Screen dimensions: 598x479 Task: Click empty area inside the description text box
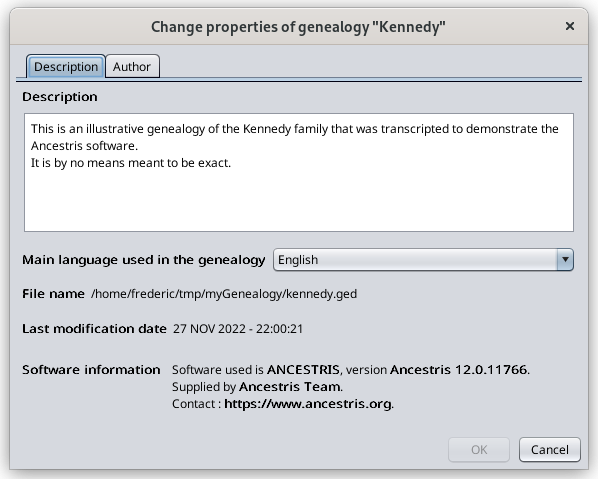point(299,200)
